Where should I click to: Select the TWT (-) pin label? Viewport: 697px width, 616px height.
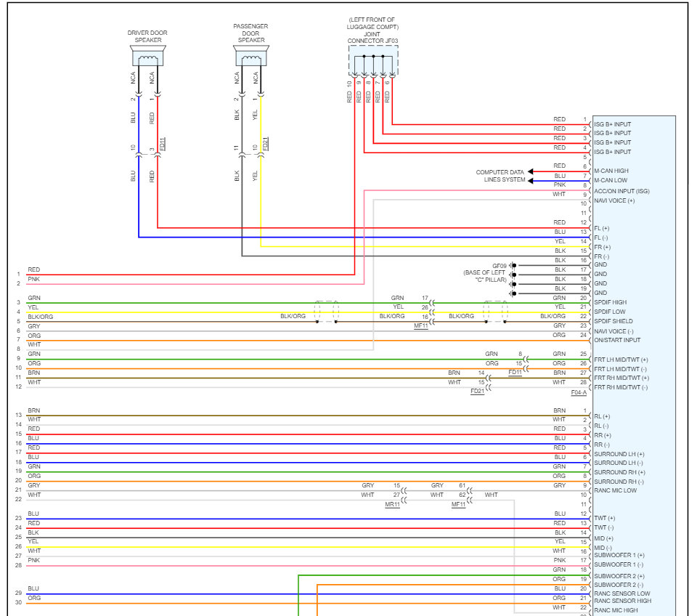(x=604, y=528)
